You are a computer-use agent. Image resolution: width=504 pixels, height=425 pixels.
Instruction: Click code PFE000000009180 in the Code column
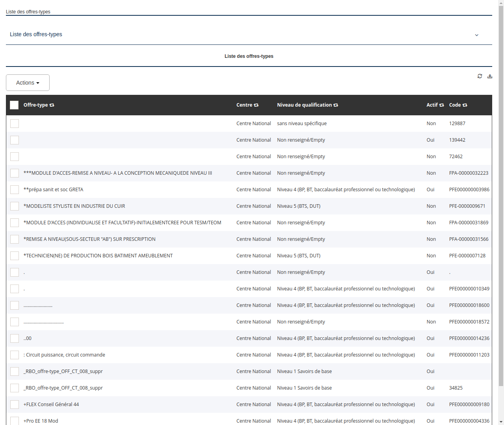(x=469, y=404)
